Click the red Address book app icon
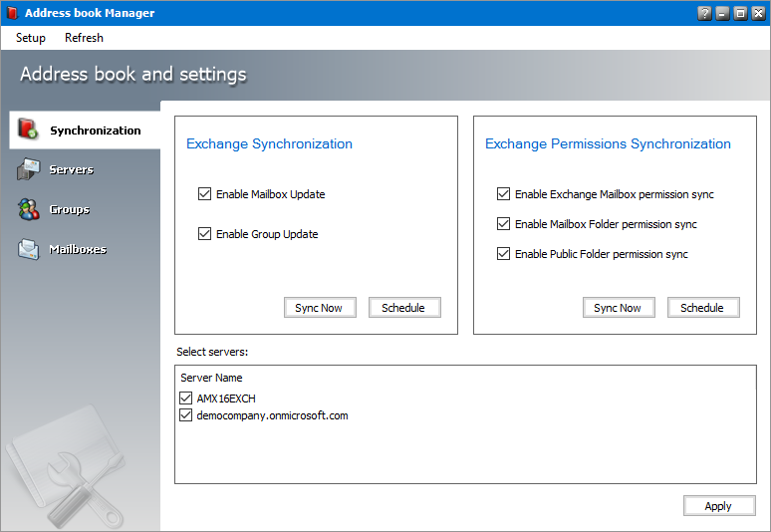 coord(11,13)
